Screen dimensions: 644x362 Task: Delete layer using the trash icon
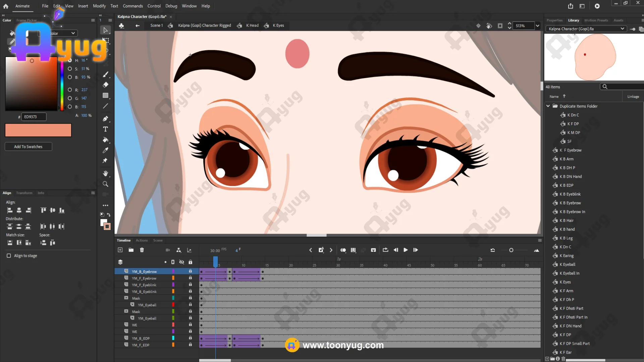pyautogui.click(x=142, y=250)
